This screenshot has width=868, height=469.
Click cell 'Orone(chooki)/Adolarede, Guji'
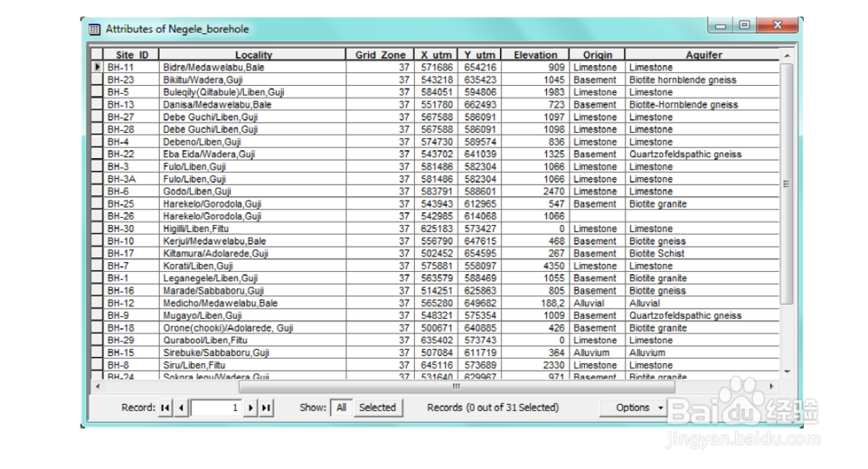click(253, 327)
